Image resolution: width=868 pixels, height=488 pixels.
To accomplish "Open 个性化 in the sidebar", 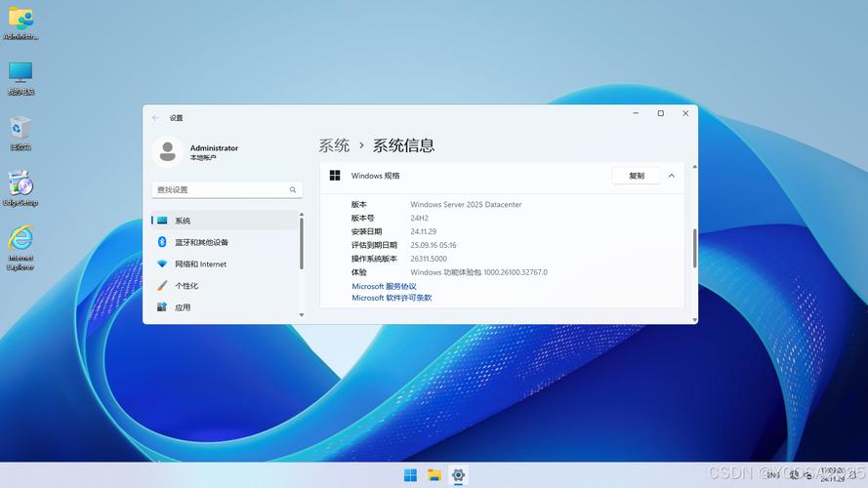I will click(x=225, y=286).
